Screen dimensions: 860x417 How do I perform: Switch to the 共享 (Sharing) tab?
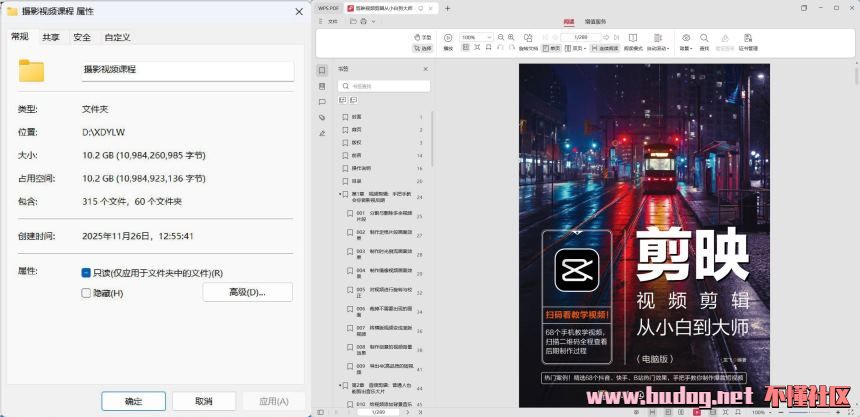[50, 37]
